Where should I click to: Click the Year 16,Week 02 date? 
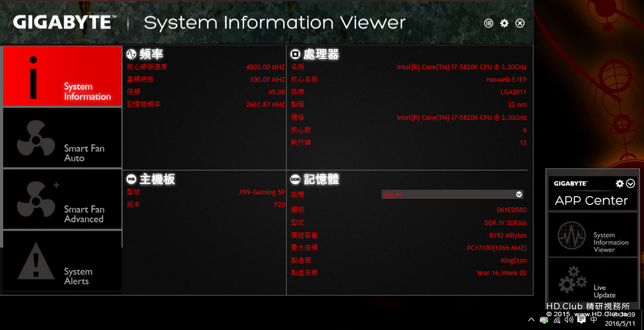501,273
